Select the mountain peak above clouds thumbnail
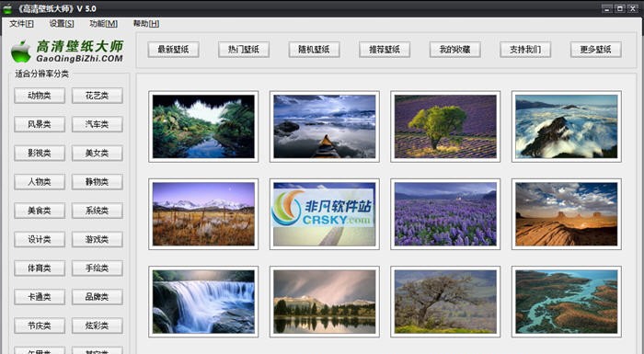The width and height of the screenshot is (644, 354). coord(567,127)
